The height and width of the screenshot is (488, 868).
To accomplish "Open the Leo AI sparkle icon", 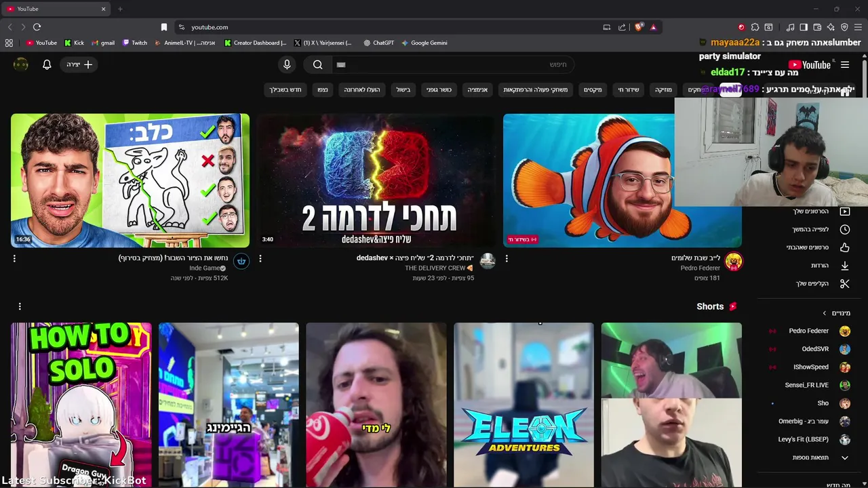I will (x=831, y=27).
